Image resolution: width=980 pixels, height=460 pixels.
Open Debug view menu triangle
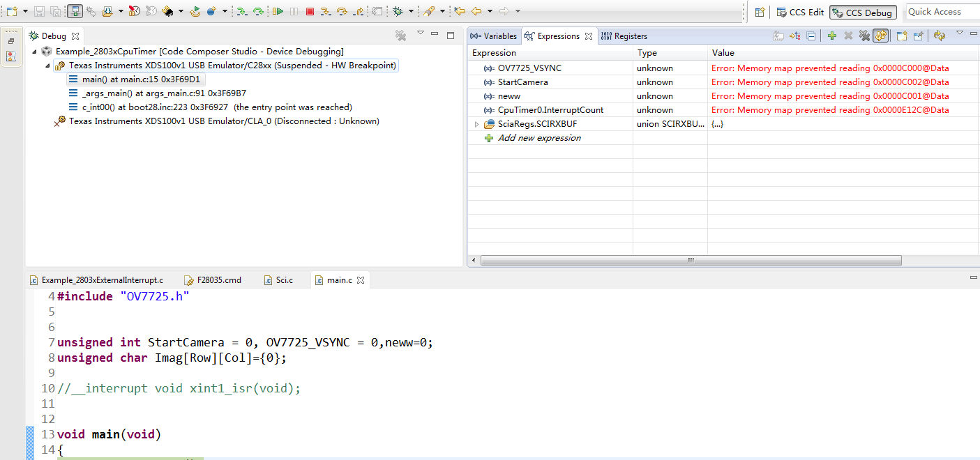421,33
